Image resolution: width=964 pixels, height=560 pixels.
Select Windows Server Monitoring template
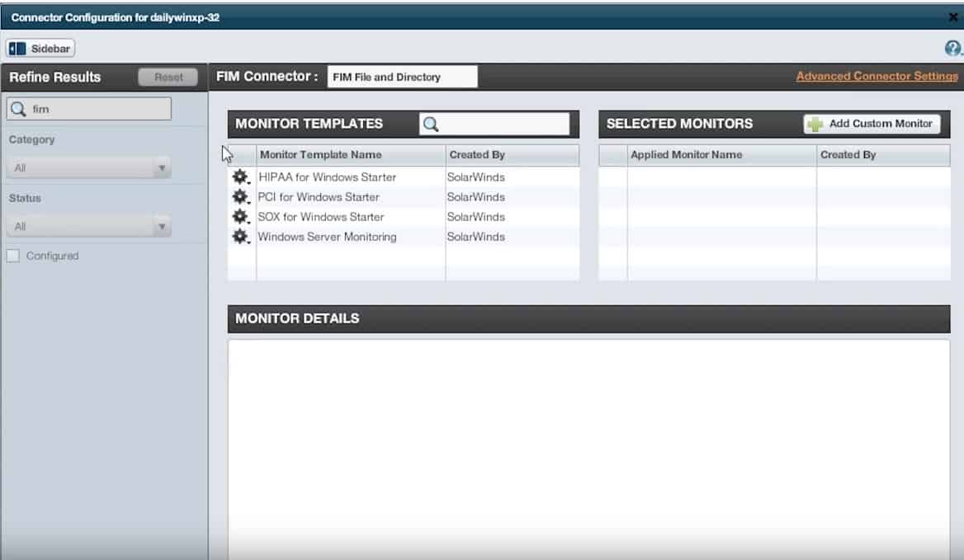coord(327,237)
